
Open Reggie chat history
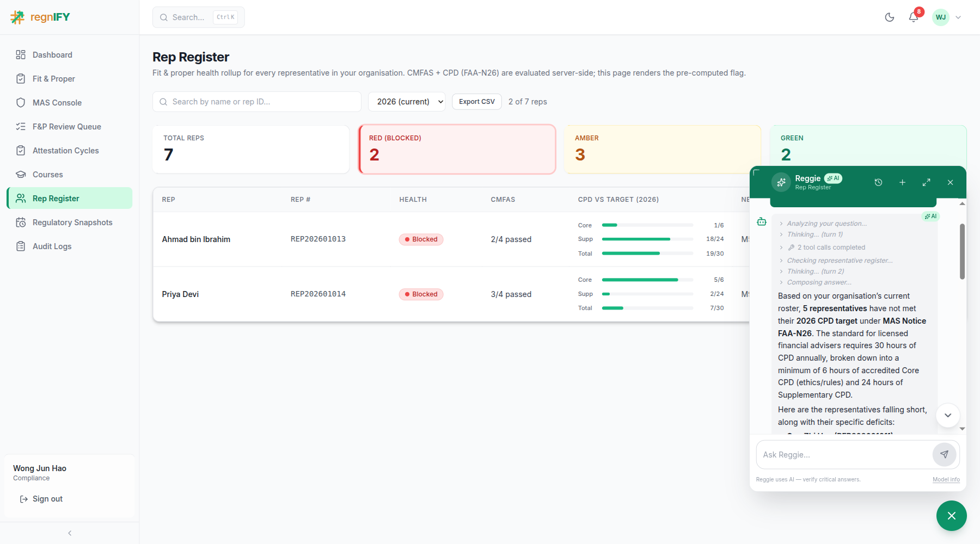(x=878, y=182)
